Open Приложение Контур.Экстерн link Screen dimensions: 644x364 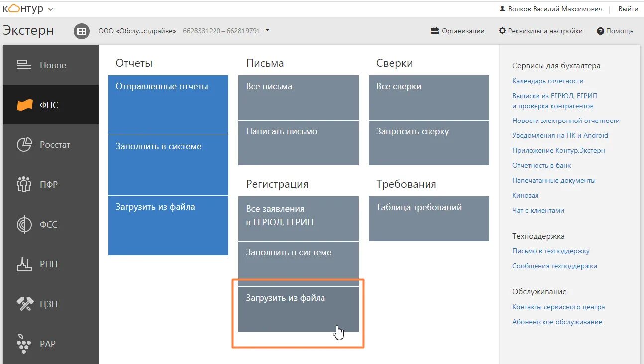[558, 150]
